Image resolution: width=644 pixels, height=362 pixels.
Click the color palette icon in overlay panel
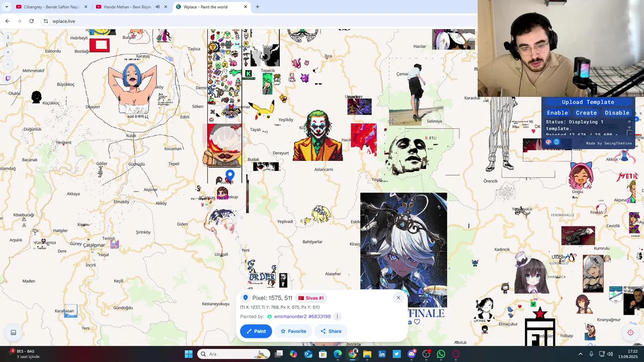click(x=548, y=142)
